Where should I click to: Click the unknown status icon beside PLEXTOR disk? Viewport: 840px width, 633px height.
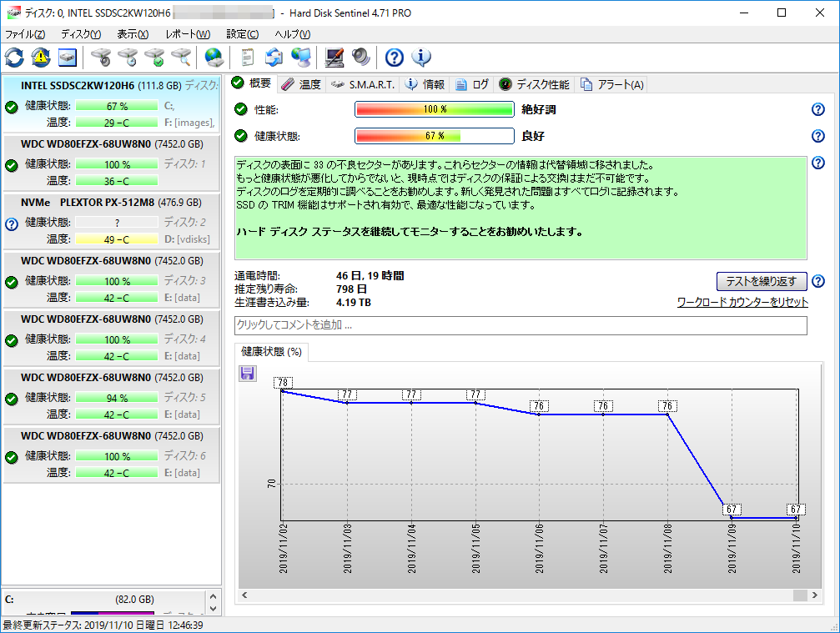pos(12,224)
